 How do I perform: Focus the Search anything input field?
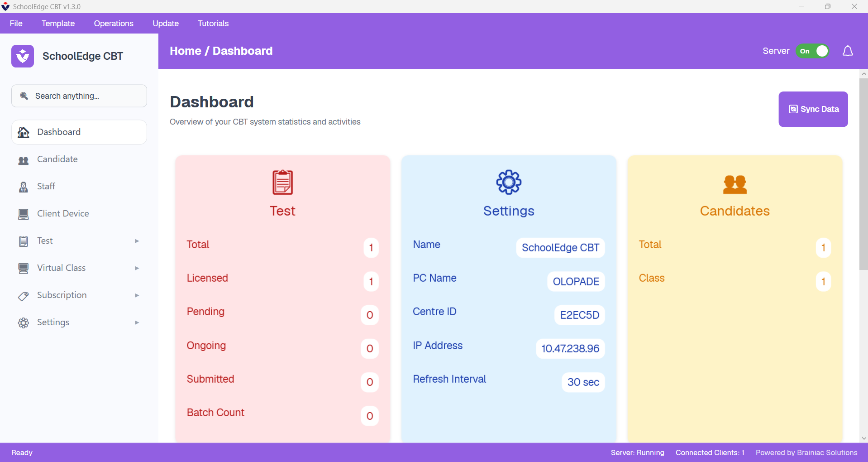click(x=79, y=96)
